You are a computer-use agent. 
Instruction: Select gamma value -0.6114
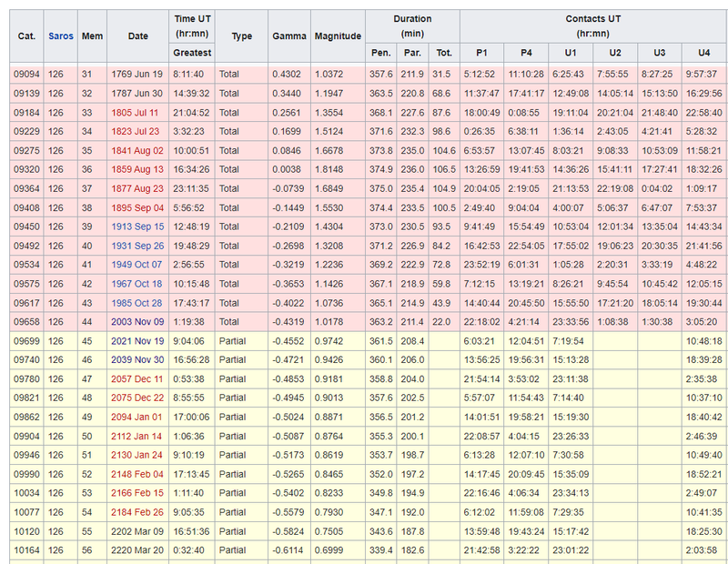pos(289,550)
